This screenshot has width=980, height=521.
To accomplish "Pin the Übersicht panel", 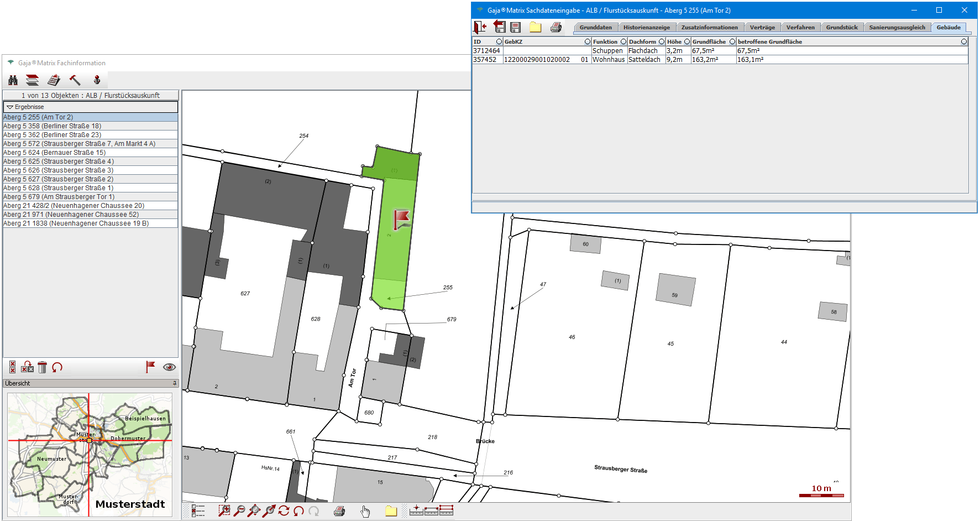I will (x=175, y=383).
